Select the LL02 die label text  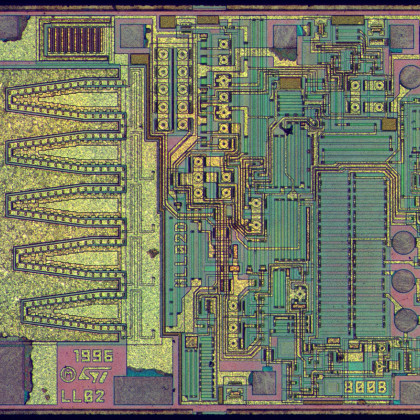pos(83,396)
